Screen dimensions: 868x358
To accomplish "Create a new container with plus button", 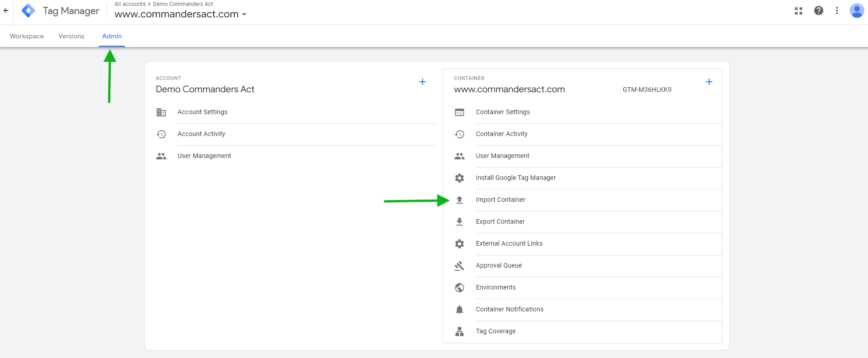I will 709,82.
